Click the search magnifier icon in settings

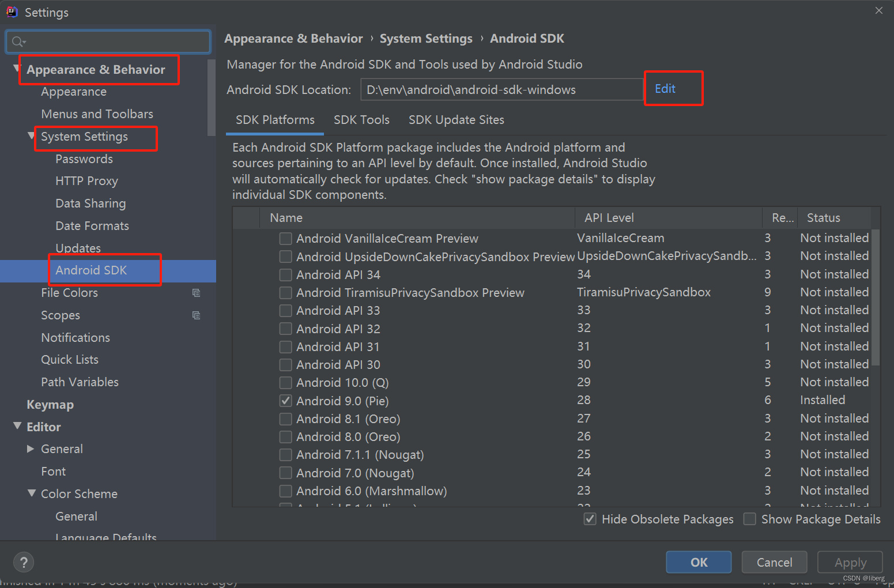[18, 42]
